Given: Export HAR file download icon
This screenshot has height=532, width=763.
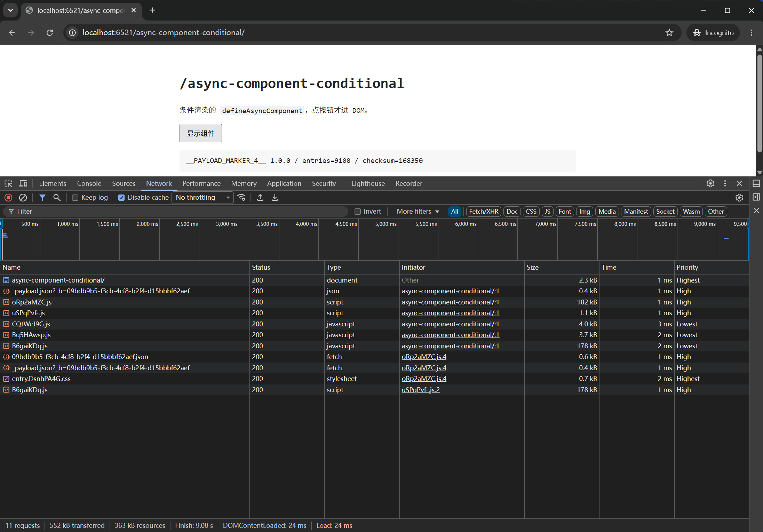Looking at the screenshot, I should click(275, 198).
